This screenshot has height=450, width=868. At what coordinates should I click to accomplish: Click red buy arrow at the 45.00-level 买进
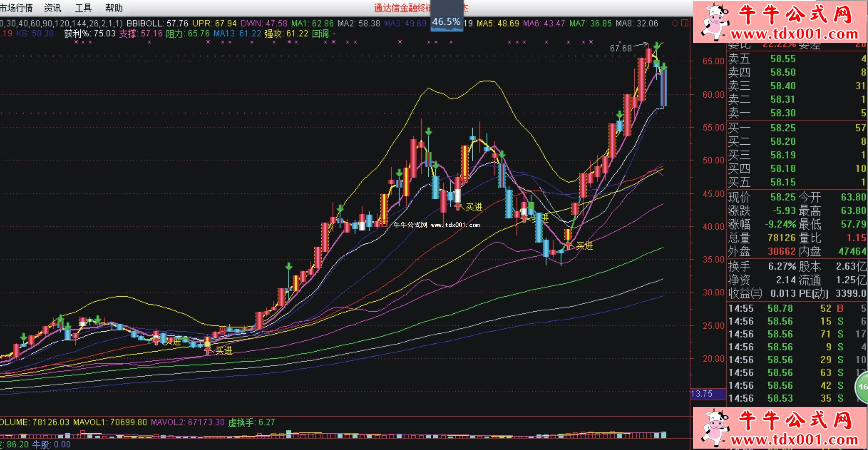pyautogui.click(x=457, y=206)
